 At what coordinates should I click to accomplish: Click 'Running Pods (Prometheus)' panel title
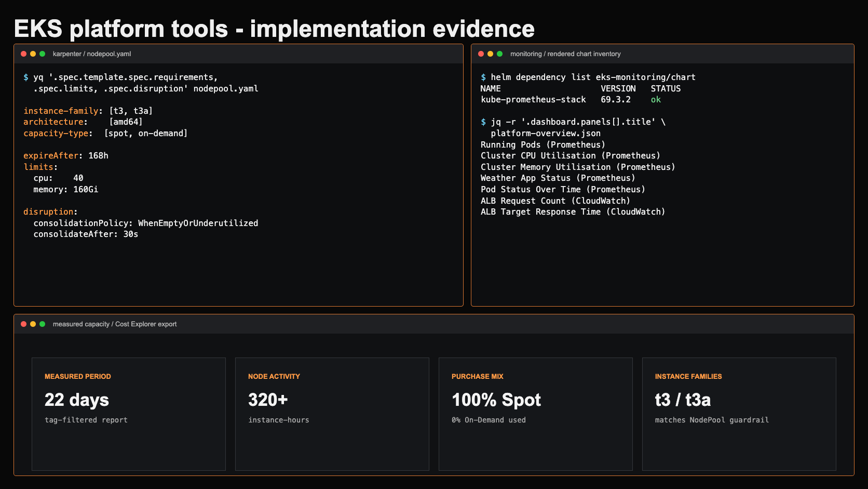pyautogui.click(x=543, y=144)
